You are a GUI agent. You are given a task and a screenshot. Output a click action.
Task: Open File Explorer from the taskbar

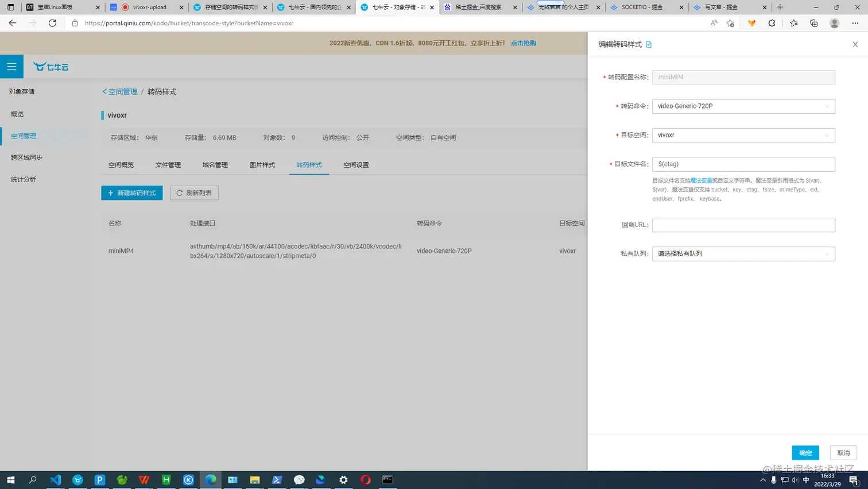coord(255,480)
